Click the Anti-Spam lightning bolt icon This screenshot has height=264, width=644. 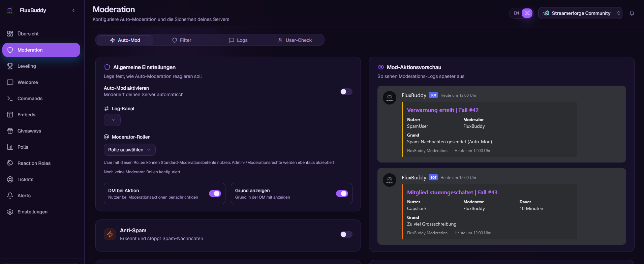[x=110, y=234]
